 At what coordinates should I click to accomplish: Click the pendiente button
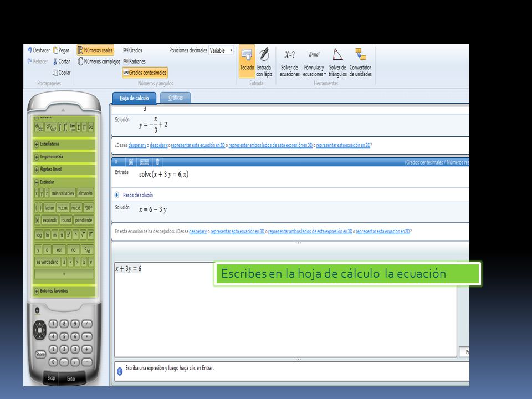(84, 220)
